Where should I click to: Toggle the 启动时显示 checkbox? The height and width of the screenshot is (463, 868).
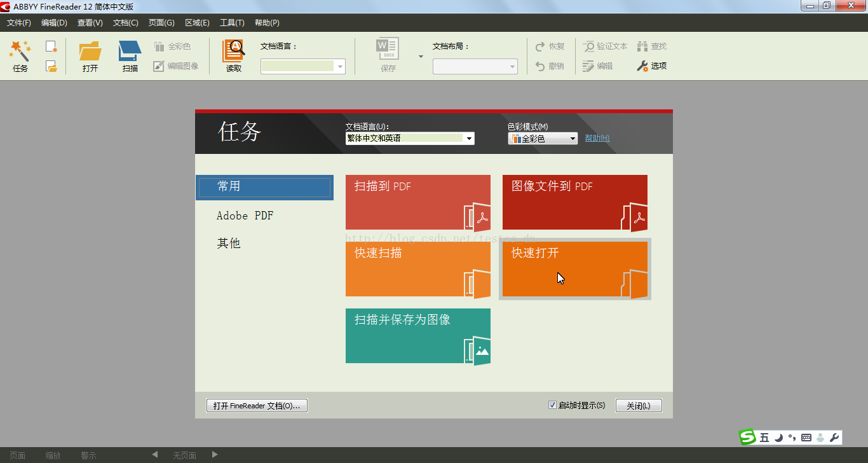point(552,405)
